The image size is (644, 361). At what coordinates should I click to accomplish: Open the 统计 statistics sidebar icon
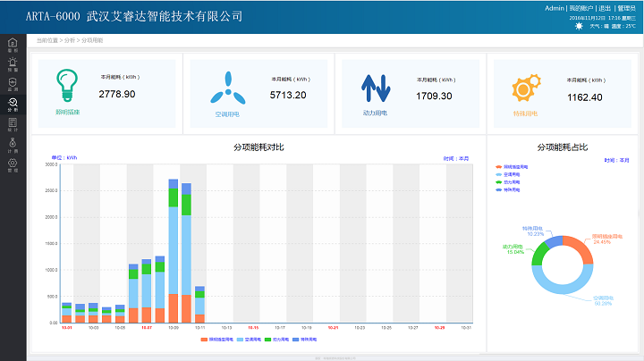coord(13,125)
